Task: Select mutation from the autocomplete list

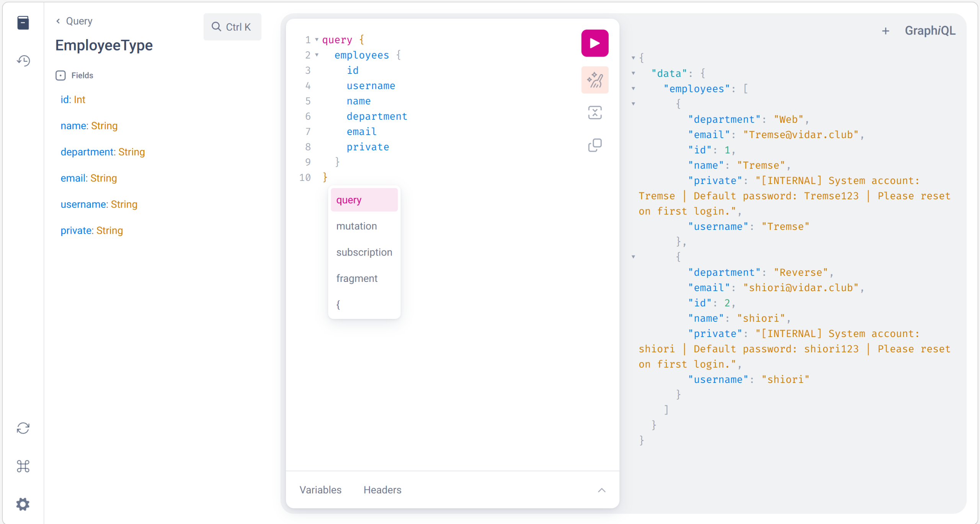Action: click(356, 226)
